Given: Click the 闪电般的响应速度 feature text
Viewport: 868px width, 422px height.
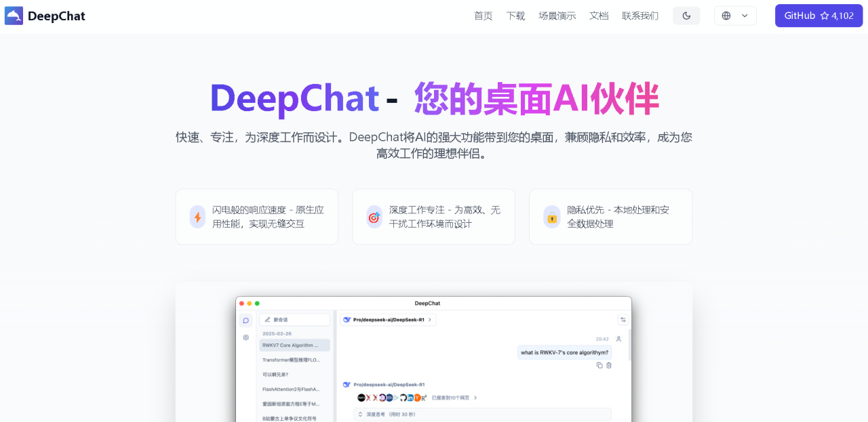Looking at the screenshot, I should [268, 217].
